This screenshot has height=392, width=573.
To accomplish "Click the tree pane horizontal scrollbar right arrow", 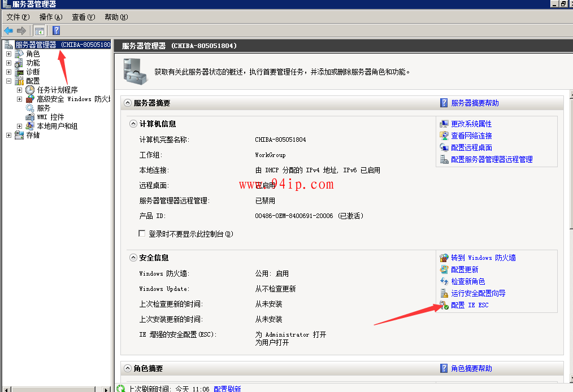I will click(x=106, y=389).
